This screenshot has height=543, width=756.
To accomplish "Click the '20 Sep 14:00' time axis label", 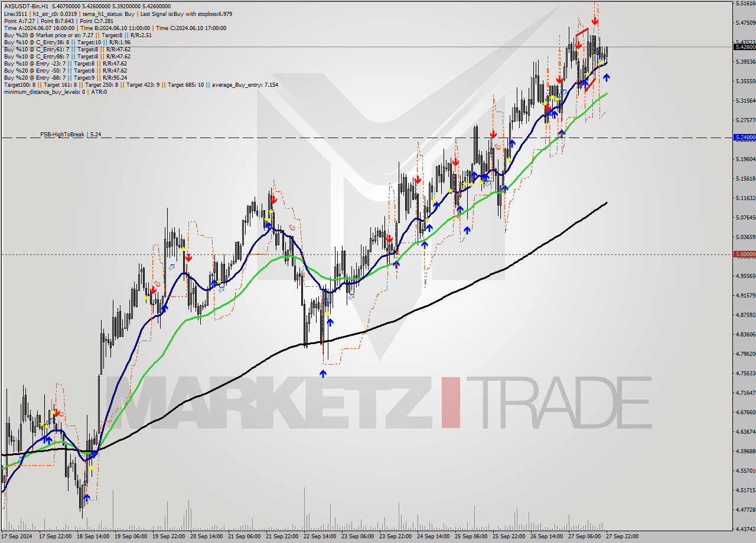I will tap(206, 537).
